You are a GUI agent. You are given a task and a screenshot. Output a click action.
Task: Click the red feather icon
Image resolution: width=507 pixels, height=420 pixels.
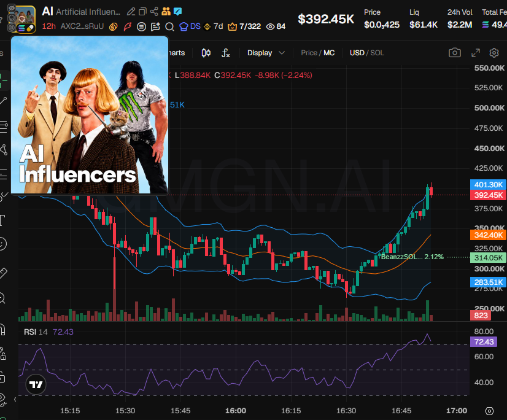pos(128,26)
